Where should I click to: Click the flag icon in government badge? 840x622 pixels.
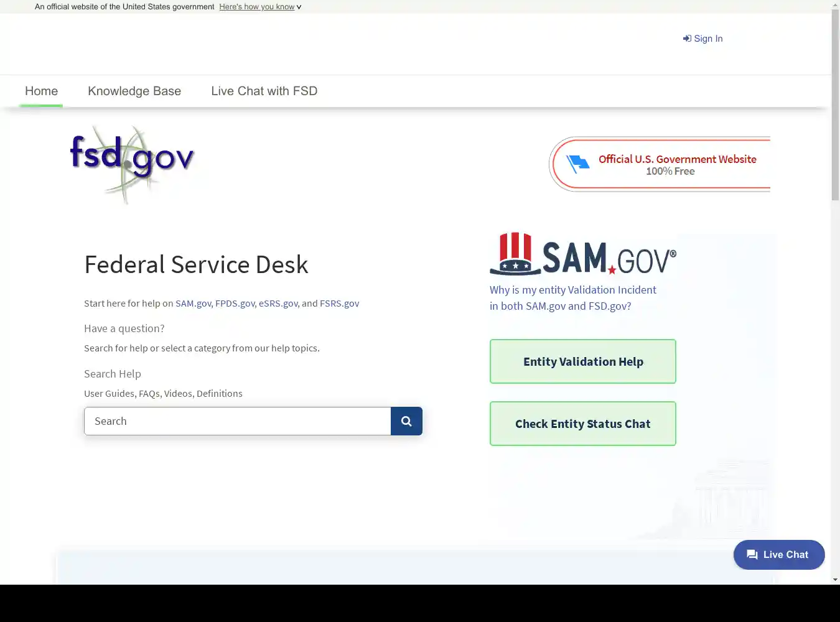coord(577,164)
